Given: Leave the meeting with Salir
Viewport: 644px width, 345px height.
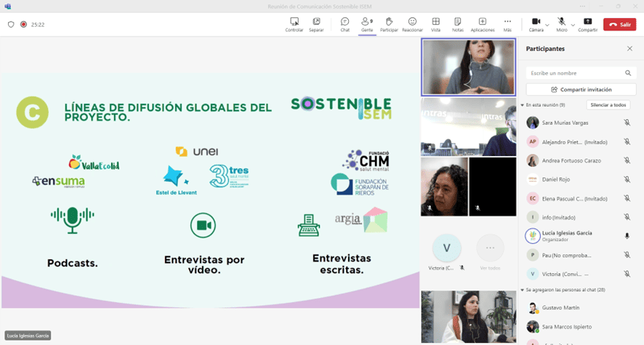Looking at the screenshot, I should click(x=620, y=25).
